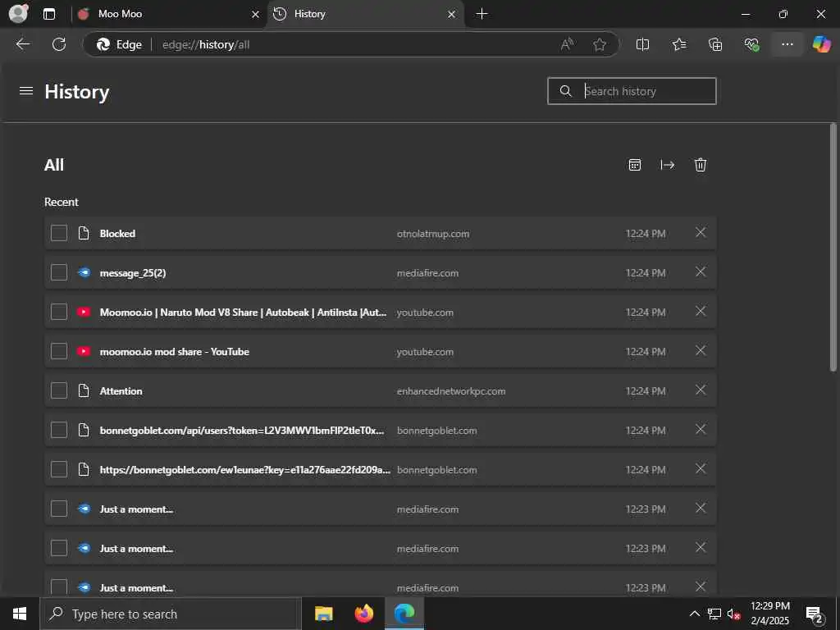This screenshot has width=840, height=630.
Task: Click the enhancednetworkpc.com domain text
Action: pyautogui.click(x=451, y=391)
